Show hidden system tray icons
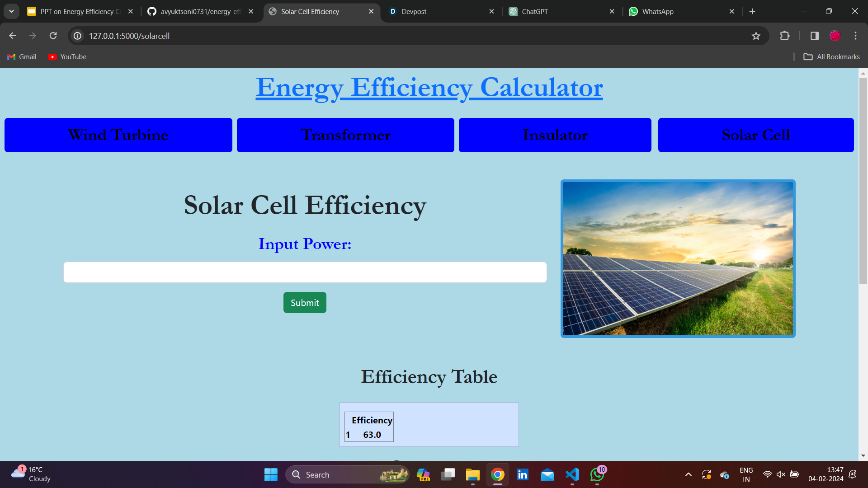Image resolution: width=868 pixels, height=488 pixels. [688, 474]
